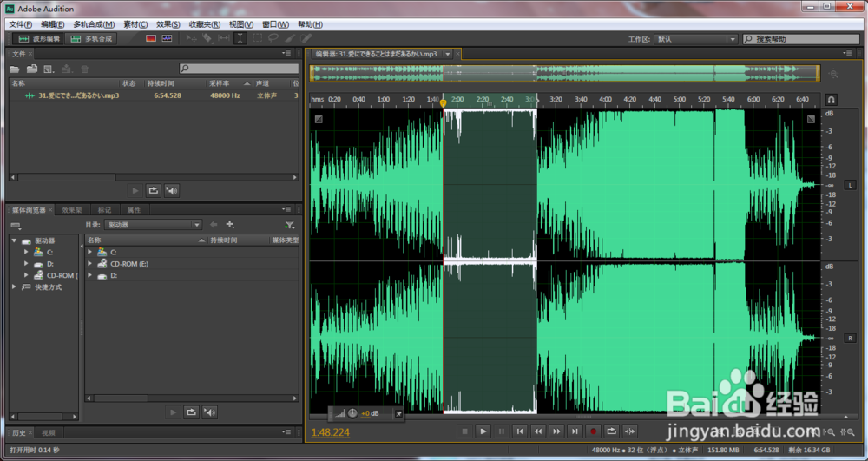The image size is (868, 461).
Task: Play from the editor transport
Action: click(x=483, y=431)
